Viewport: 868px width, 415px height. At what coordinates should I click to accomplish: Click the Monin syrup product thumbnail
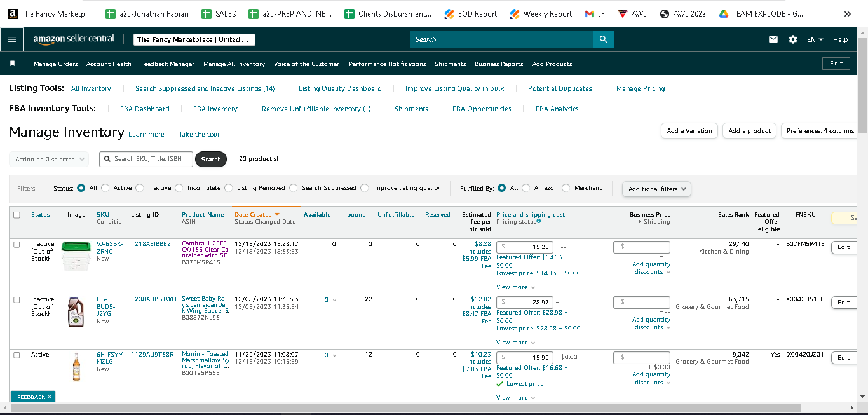click(76, 367)
